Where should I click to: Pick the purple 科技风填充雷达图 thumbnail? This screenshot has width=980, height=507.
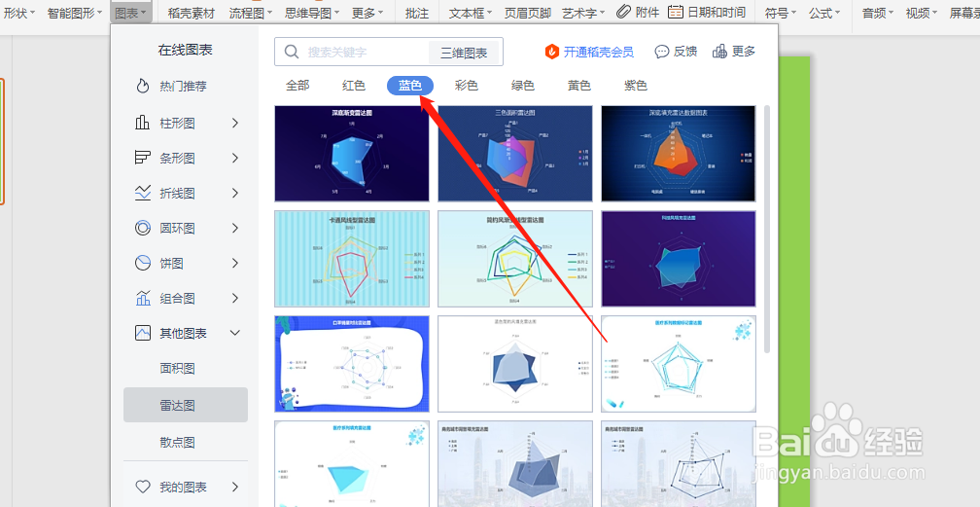click(679, 259)
